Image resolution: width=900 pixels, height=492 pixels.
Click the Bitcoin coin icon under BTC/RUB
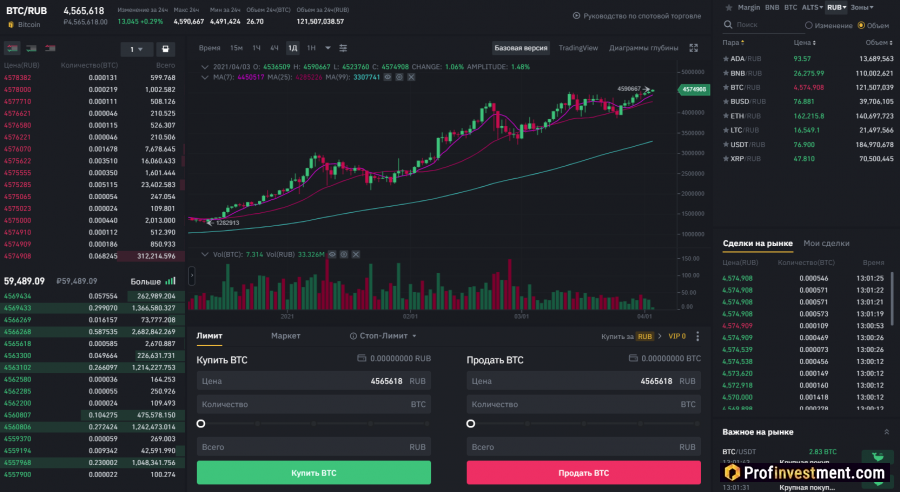pos(10,25)
